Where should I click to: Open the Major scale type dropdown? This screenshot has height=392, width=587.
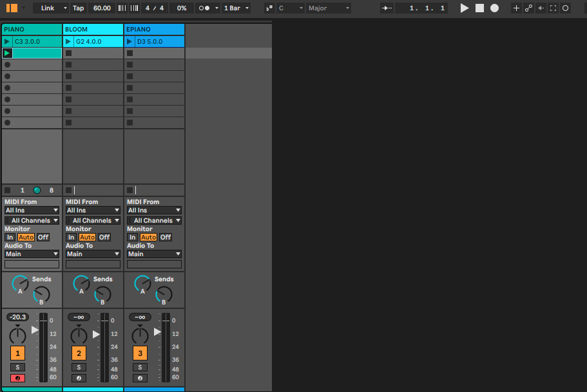pos(329,8)
